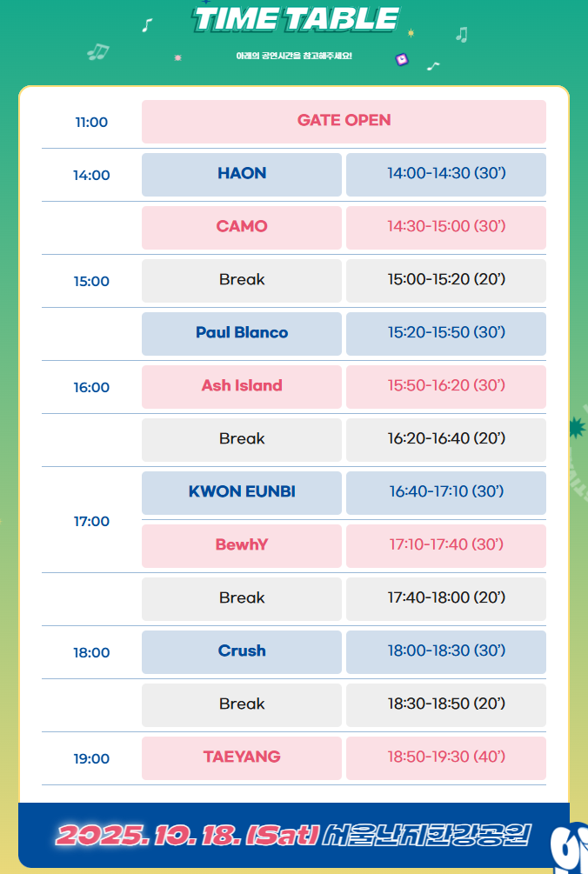Click the purple square icon under the title
Viewport: 588px width, 874px height.
coord(402,59)
